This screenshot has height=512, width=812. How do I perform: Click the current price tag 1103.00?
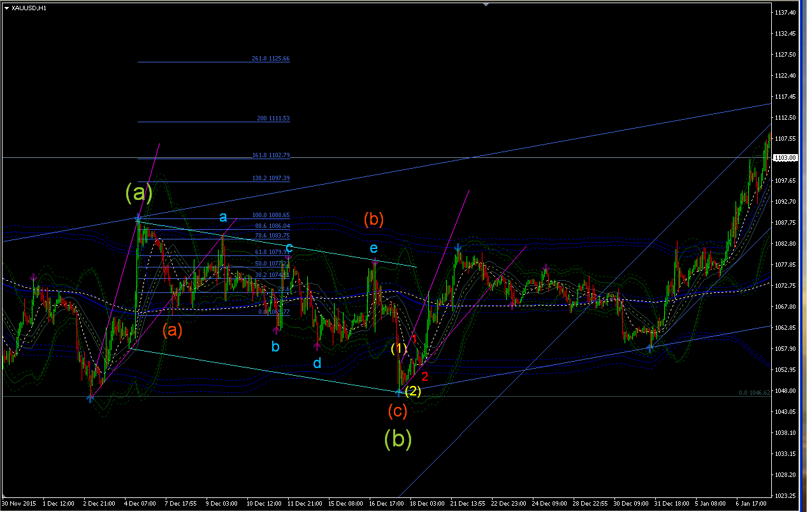(785, 158)
